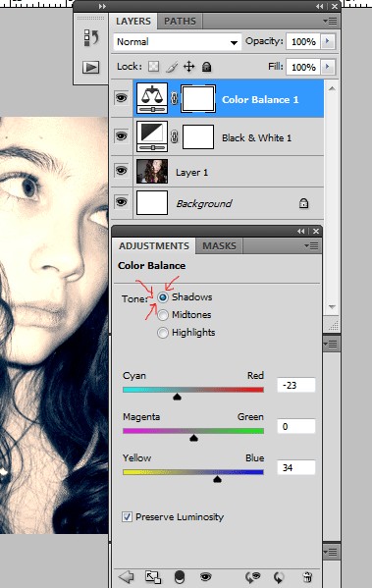This screenshot has width=372, height=588.
Task: Select Shadows tone radio button
Action: coord(163,297)
